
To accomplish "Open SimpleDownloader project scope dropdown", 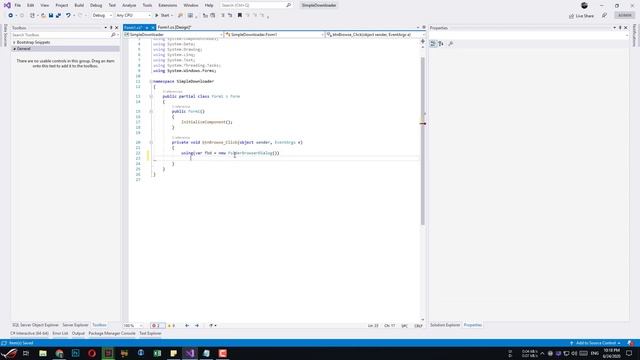I will [x=173, y=35].
